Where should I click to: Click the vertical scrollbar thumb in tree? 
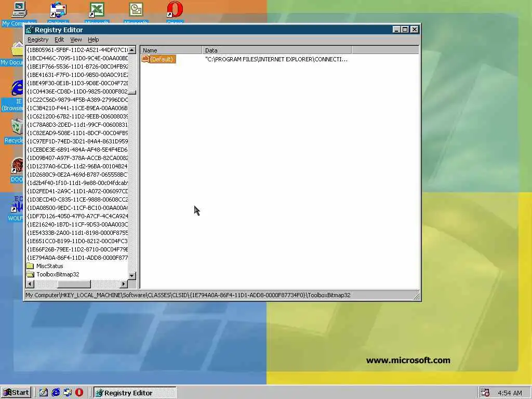(x=132, y=92)
